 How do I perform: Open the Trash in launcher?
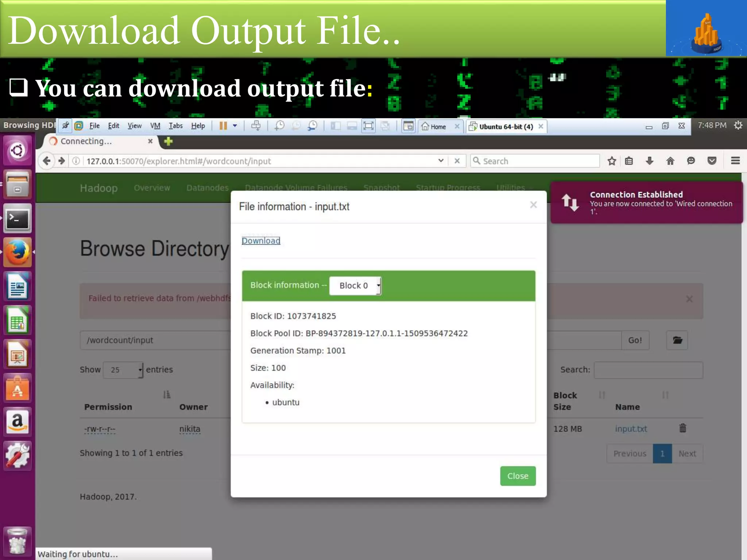17,541
